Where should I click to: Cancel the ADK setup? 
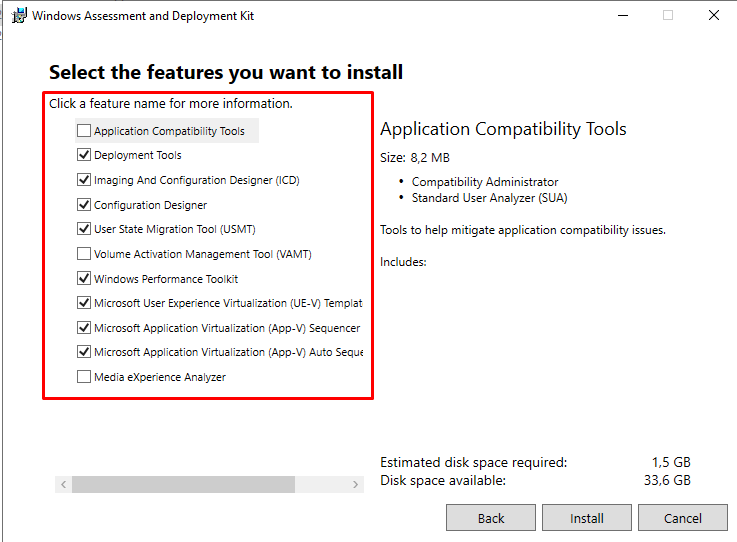click(x=682, y=518)
